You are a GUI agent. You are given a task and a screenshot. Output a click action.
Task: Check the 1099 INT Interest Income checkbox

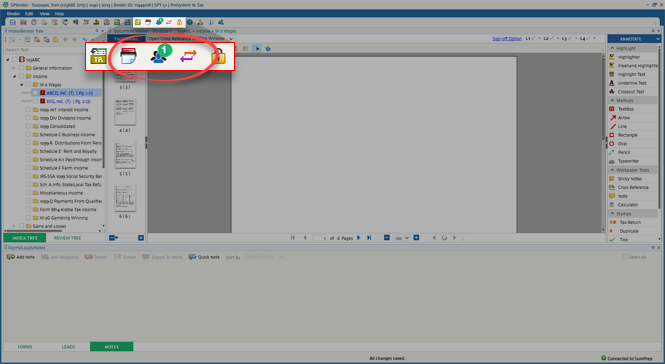pos(28,109)
